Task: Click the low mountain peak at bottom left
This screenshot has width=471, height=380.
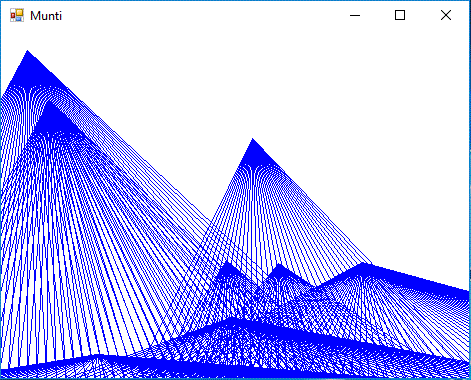Action: click(97, 355)
